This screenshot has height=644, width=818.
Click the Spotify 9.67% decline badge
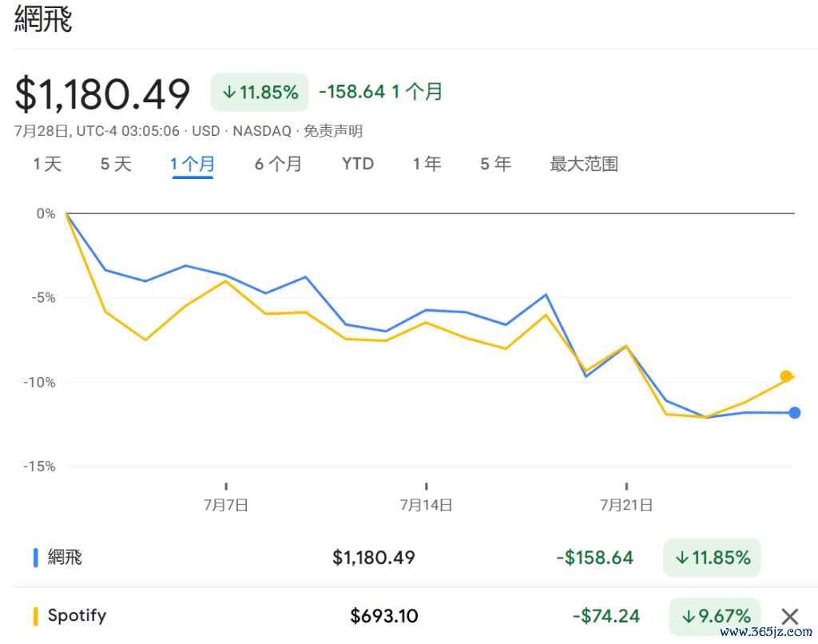[715, 616]
